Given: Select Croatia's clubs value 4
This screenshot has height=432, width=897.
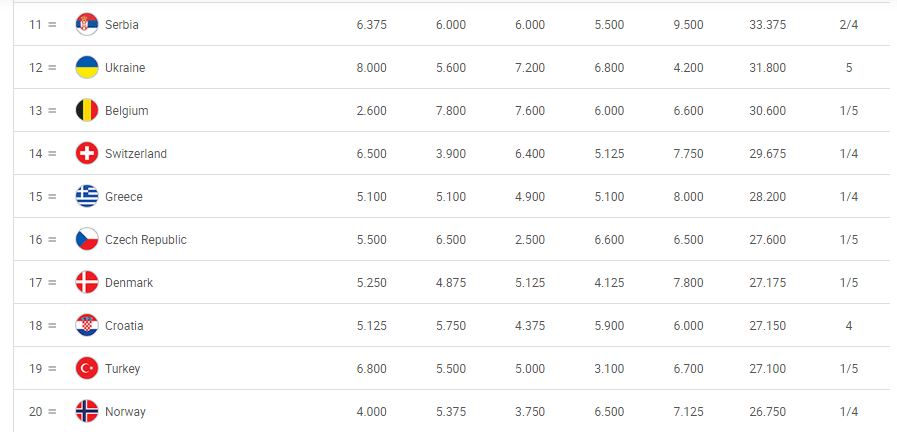Looking at the screenshot, I should pos(849,326).
